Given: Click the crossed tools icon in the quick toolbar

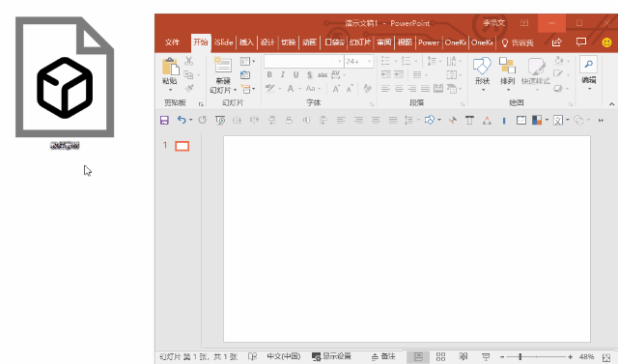Looking at the screenshot, I should pyautogui.click(x=453, y=120).
